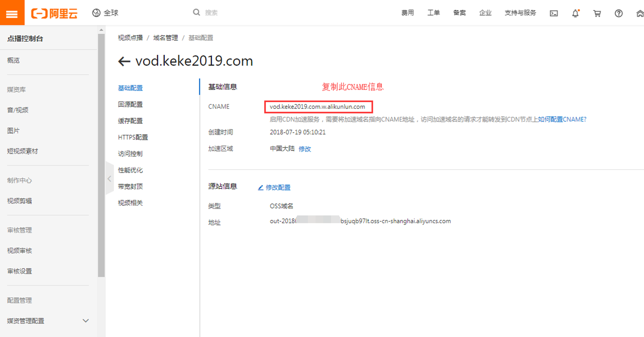Screen dimensions: 644x337
Task: Click the sidebar vertical scrollbar
Action: tap(101, 155)
